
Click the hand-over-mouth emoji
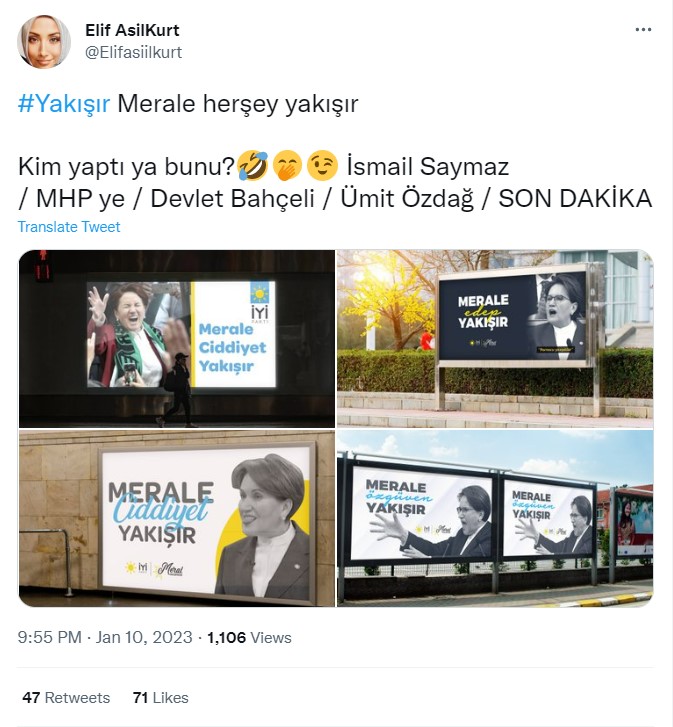(x=287, y=166)
